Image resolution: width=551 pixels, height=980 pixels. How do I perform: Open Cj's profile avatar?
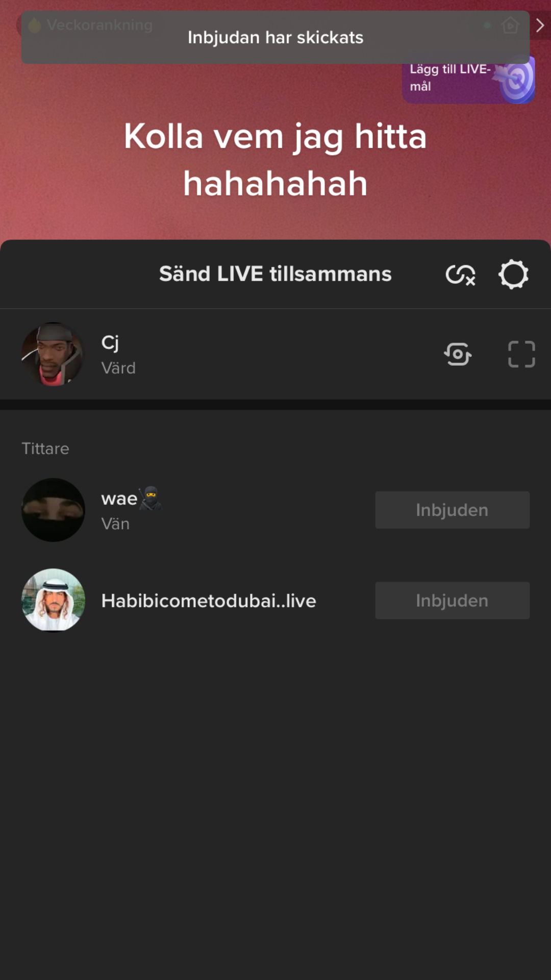point(53,354)
